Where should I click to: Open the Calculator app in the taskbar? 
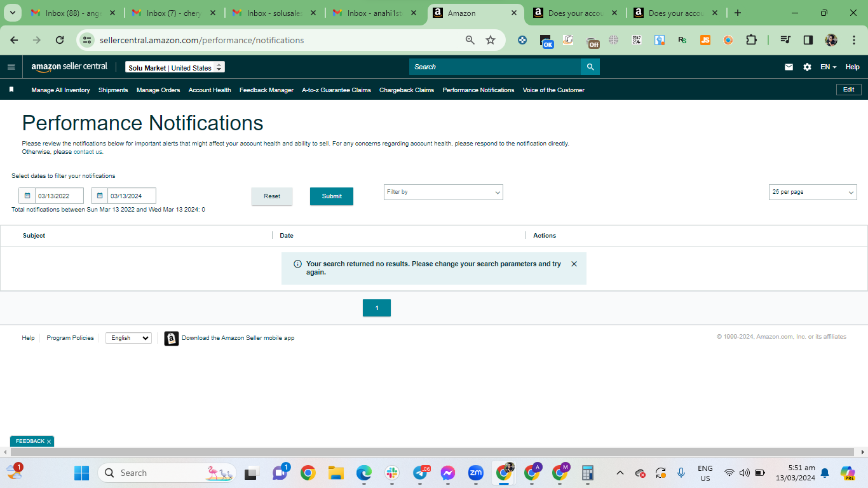point(588,473)
